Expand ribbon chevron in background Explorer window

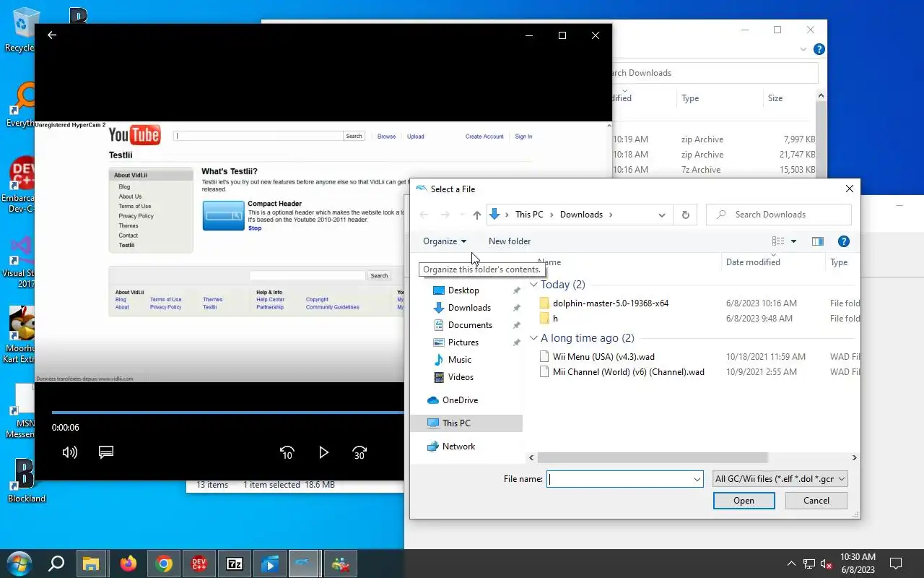pyautogui.click(x=803, y=50)
